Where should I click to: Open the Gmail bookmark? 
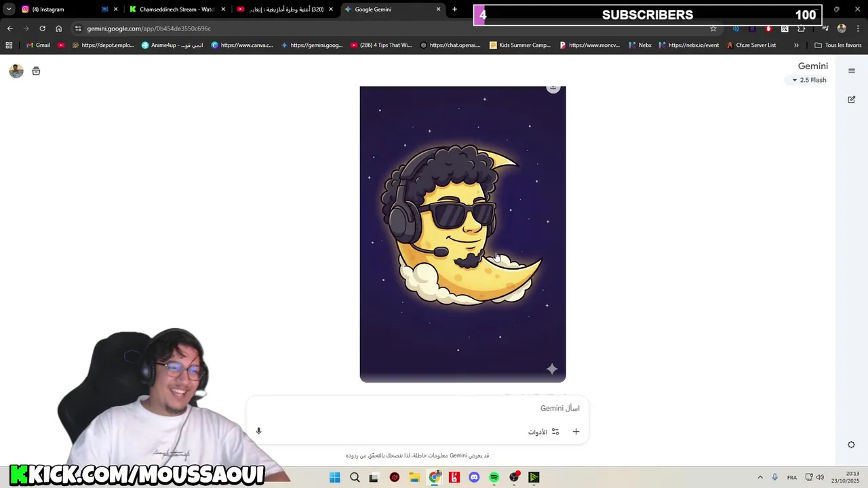click(38, 45)
